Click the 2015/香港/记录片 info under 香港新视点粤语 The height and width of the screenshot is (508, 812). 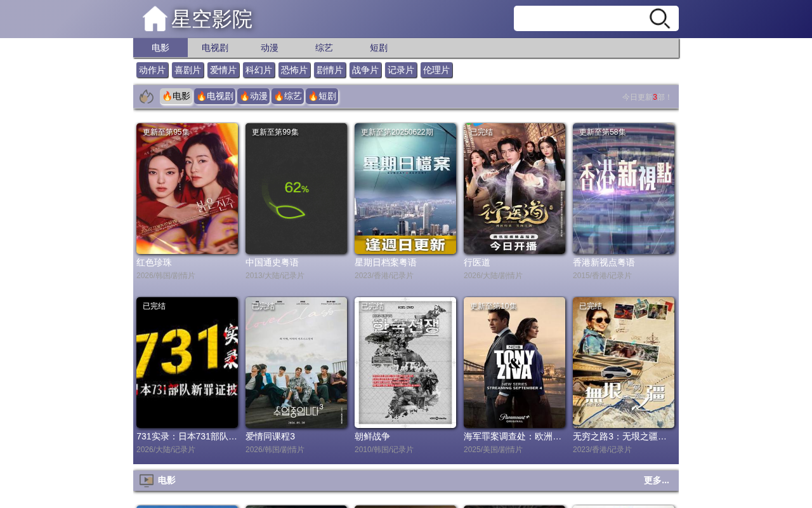click(x=603, y=276)
